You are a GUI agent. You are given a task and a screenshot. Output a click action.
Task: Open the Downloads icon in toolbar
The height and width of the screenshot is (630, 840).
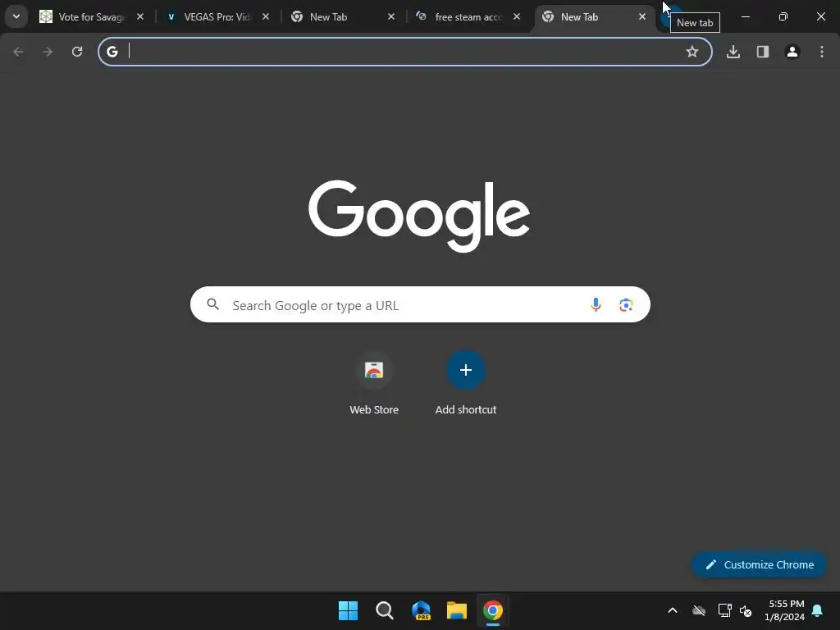pos(733,52)
